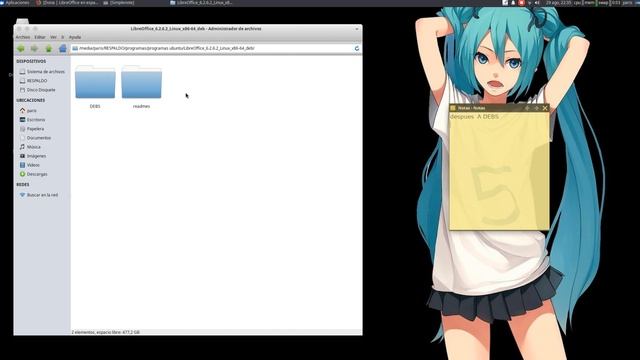
Task: Select Buscar en la red
Action: point(39,195)
